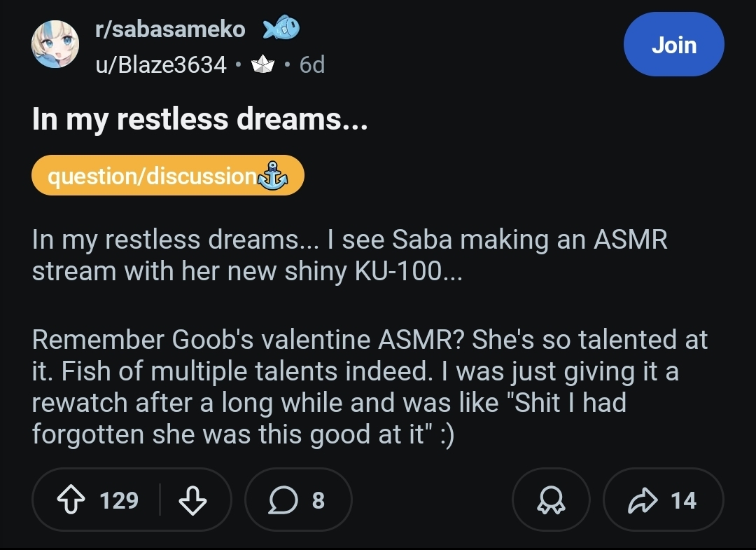Image resolution: width=756 pixels, height=550 pixels.
Task: Give an award with the award icon
Action: [551, 500]
